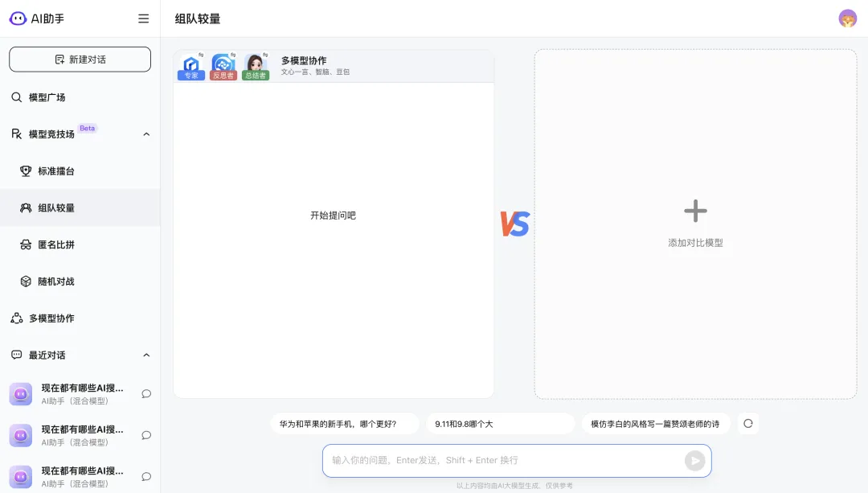The height and width of the screenshot is (493, 868).
Task: Click the 标准擂台 trophy icon
Action: (x=26, y=171)
